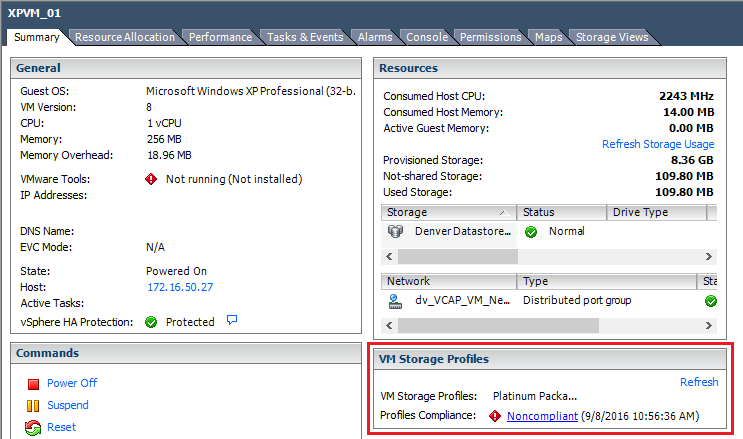Click the storage list horizontal scrollbar thumb
The width and height of the screenshot is (743, 439).
458,256
